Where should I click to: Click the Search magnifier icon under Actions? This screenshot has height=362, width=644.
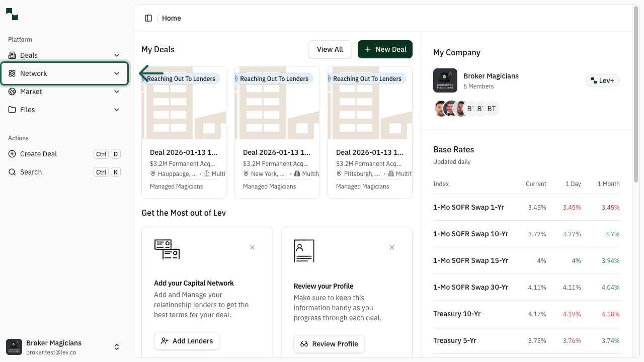pos(13,172)
